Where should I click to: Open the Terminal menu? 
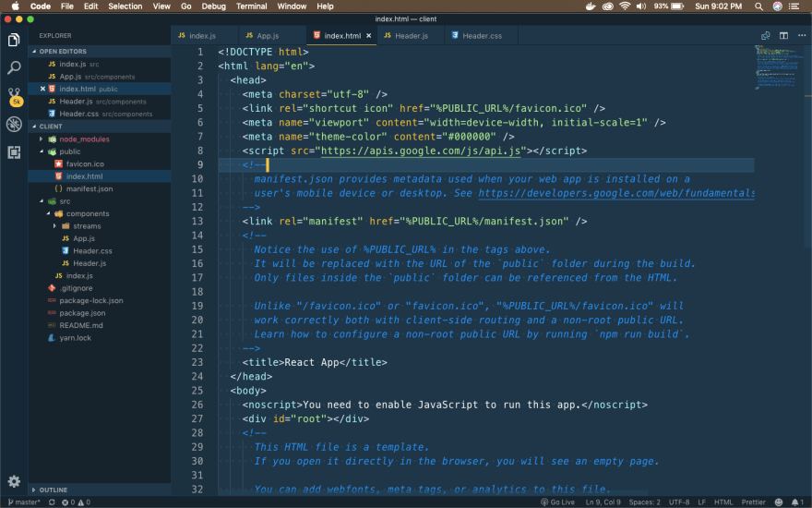251,6
